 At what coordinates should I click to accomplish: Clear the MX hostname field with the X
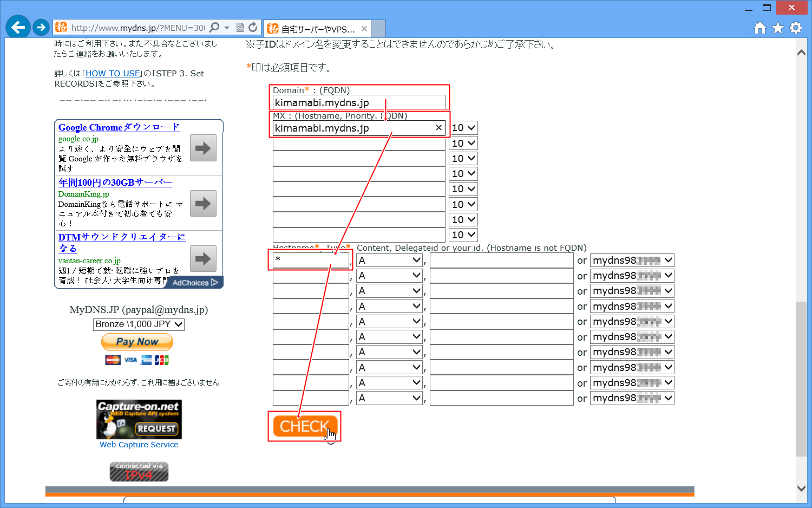[438, 128]
